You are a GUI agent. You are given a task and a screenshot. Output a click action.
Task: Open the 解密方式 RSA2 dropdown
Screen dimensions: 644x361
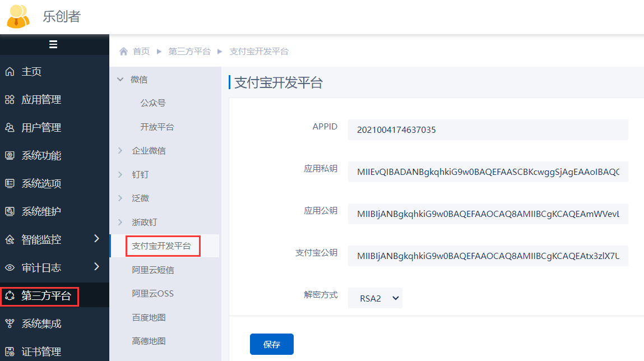(375, 298)
